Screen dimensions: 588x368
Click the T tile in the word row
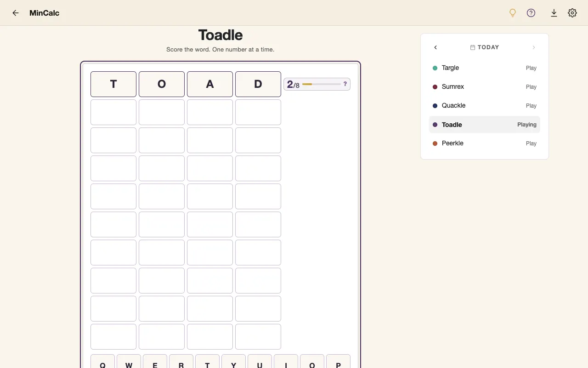[x=113, y=84]
